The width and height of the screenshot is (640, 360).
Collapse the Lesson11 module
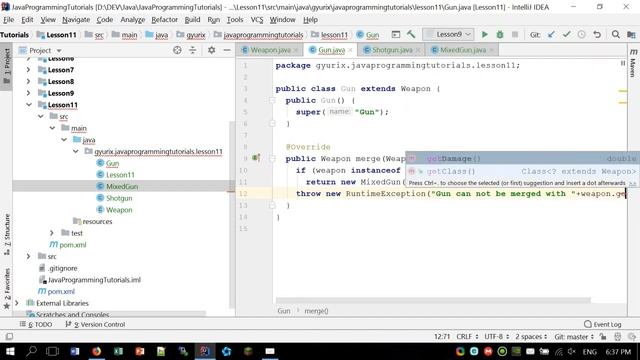(x=29, y=105)
